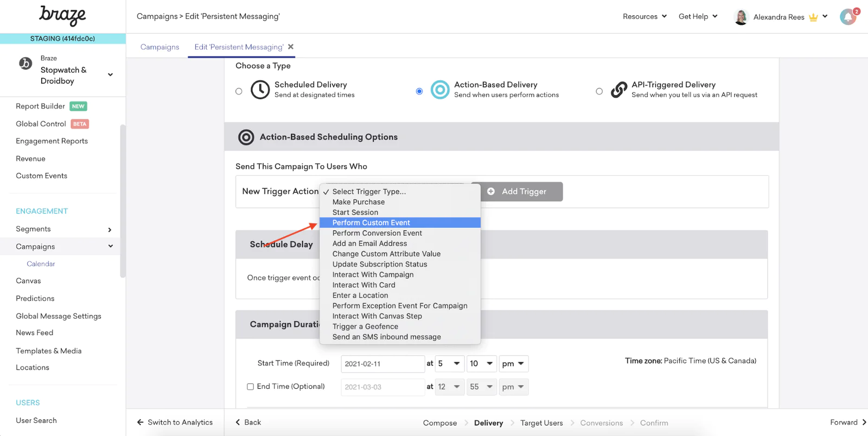
Task: Click the Action-Based Delivery target icon
Action: click(x=440, y=90)
